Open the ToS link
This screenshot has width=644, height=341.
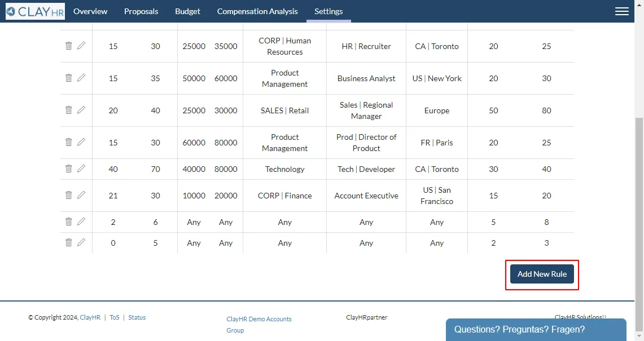tap(114, 317)
